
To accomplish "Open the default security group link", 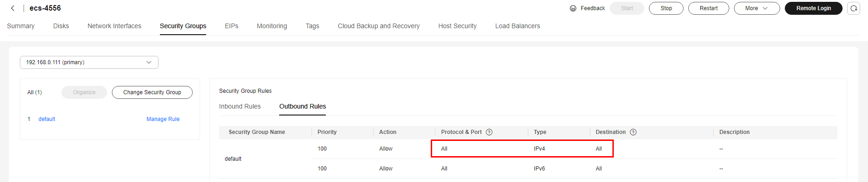I will coord(47,119).
